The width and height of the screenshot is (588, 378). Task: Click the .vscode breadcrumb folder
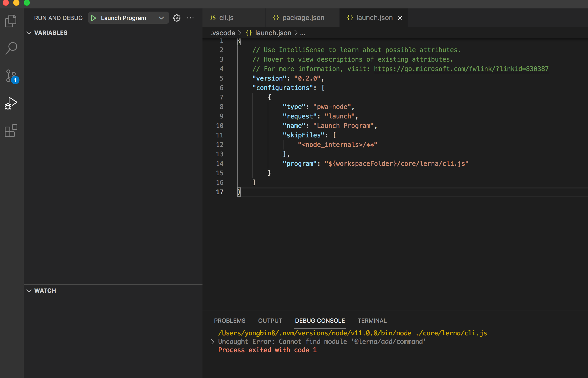click(x=223, y=33)
